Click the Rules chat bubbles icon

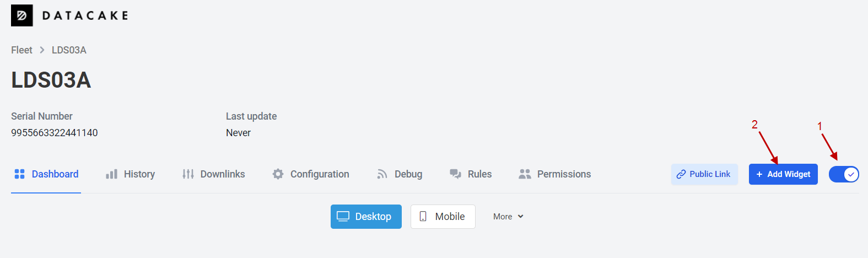(456, 174)
